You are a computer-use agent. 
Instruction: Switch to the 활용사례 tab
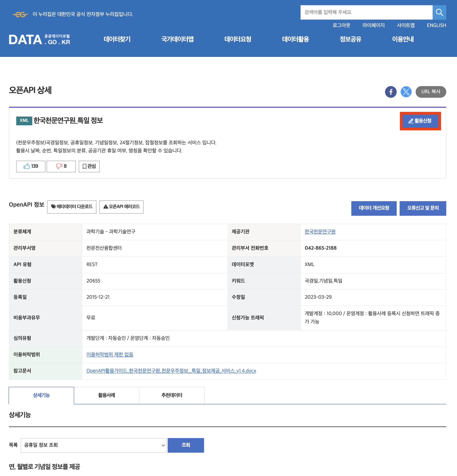point(107,395)
